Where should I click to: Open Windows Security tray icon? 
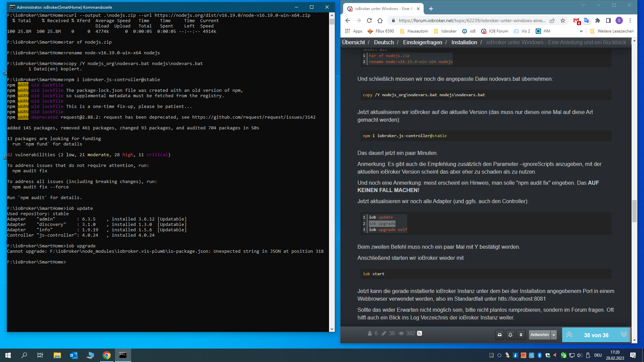click(x=548, y=355)
